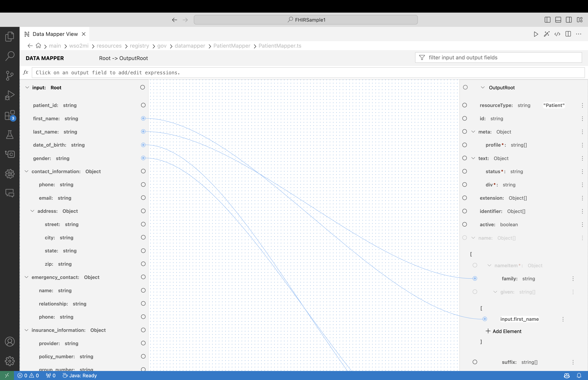Select the first_name input port
This screenshot has height=380, width=588.
pos(143,118)
